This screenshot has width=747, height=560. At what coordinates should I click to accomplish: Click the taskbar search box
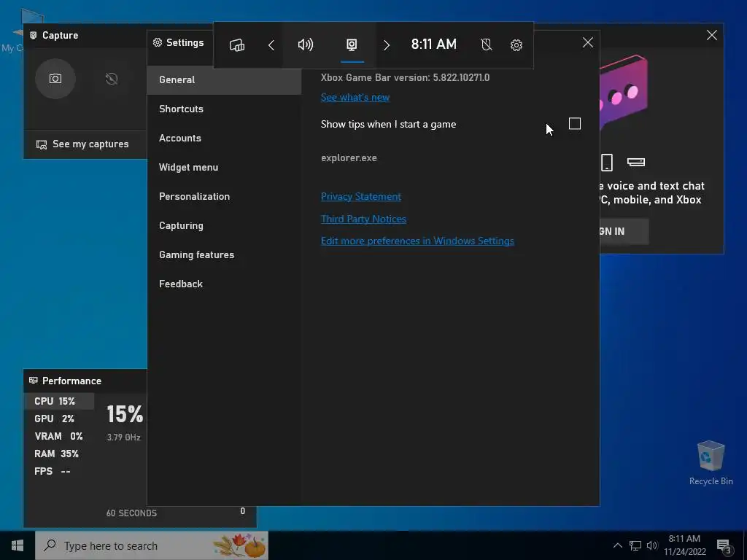[x=152, y=545]
